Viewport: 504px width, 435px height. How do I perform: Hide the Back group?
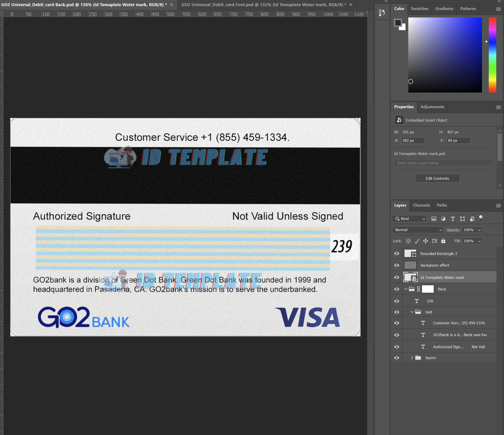click(397, 289)
